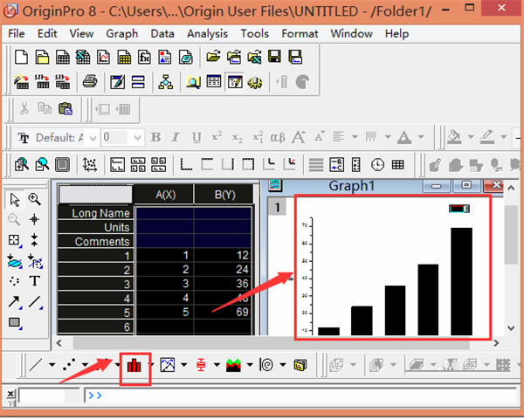Screen dimensions: 524x420
Task: Click the Scatter plot icon
Action: click(x=69, y=365)
